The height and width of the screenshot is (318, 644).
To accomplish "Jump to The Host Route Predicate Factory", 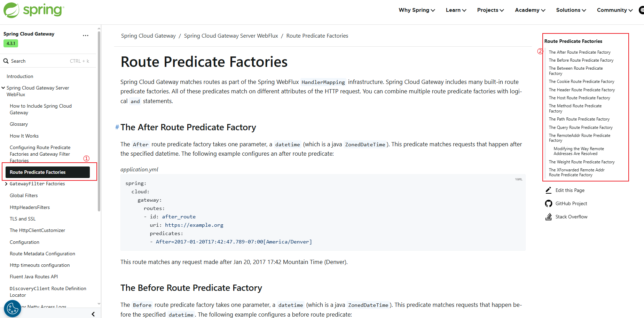I will [579, 98].
